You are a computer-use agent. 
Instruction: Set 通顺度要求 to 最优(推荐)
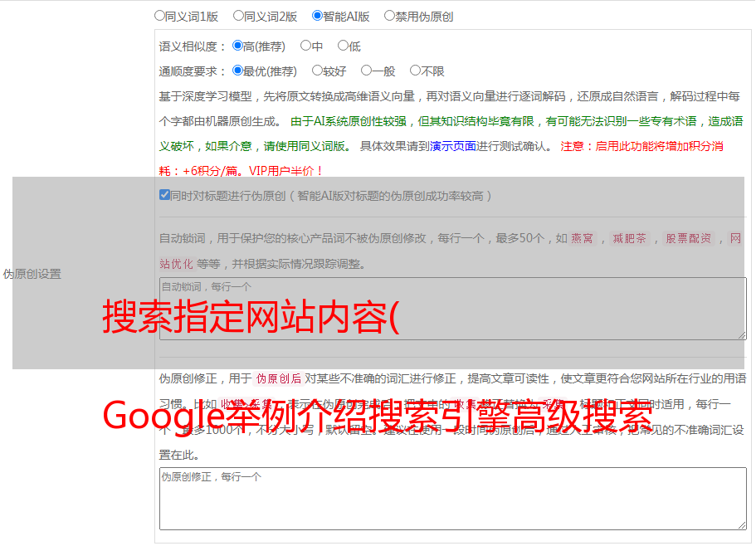(237, 71)
